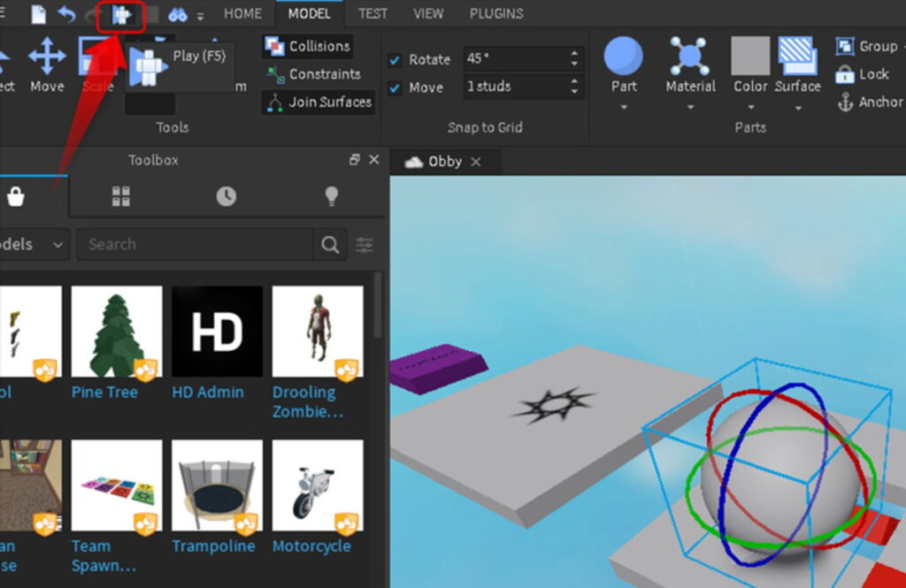Screen dimensions: 906x588
Task: Click the Play button in quick access toolbar
Action: (121, 14)
